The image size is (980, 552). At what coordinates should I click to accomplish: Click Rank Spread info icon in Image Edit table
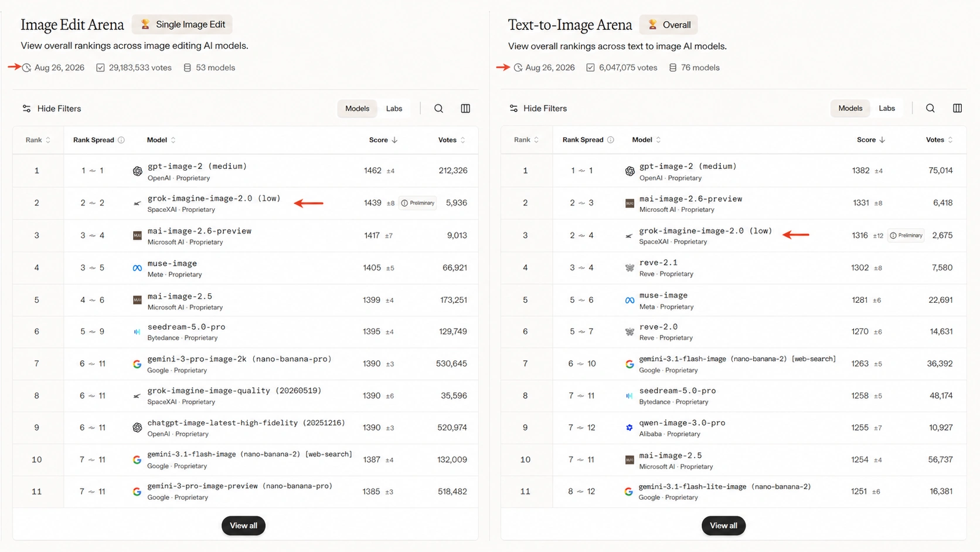pos(121,140)
